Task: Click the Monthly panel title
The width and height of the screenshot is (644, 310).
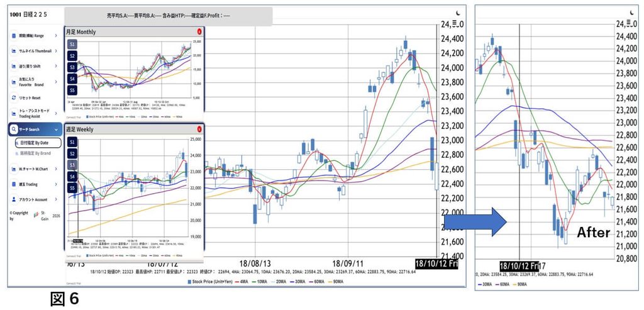Action: pyautogui.click(x=81, y=31)
